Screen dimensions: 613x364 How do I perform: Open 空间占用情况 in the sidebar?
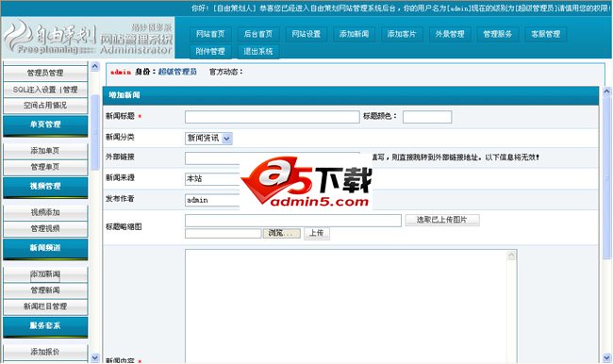pos(45,106)
